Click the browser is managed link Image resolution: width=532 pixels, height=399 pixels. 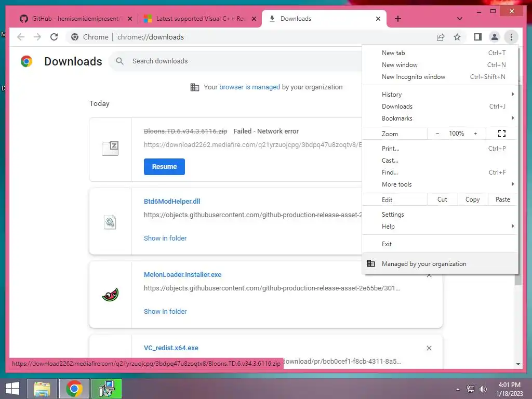(x=249, y=87)
